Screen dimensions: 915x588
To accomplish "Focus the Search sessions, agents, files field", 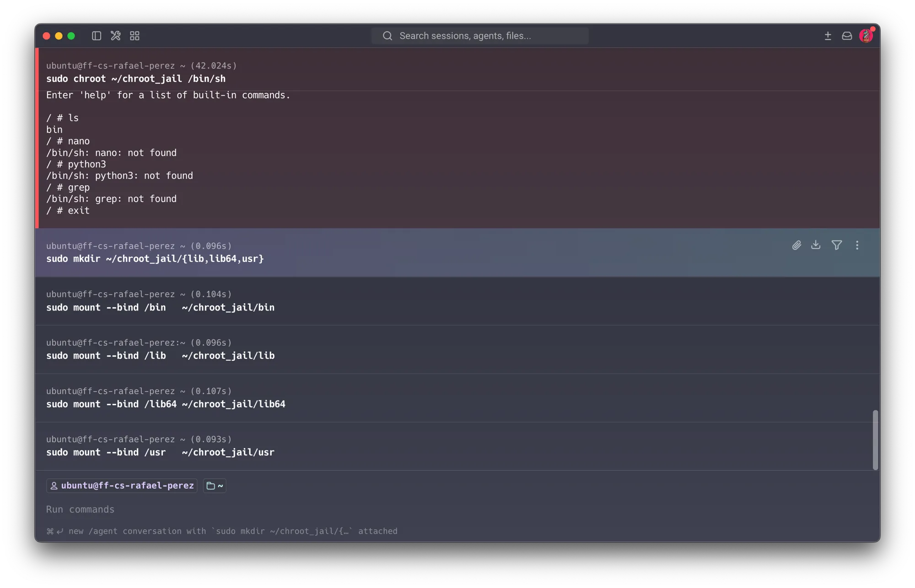I will (479, 36).
